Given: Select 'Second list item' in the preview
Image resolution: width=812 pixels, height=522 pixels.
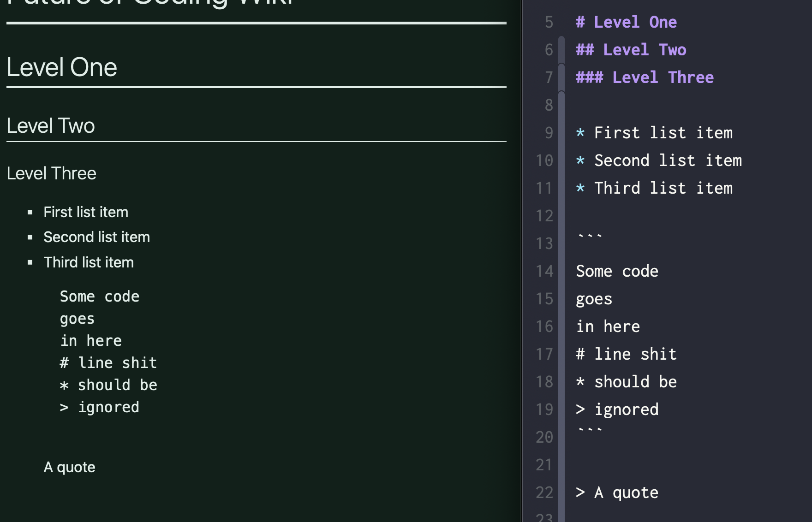Looking at the screenshot, I should tap(97, 237).
